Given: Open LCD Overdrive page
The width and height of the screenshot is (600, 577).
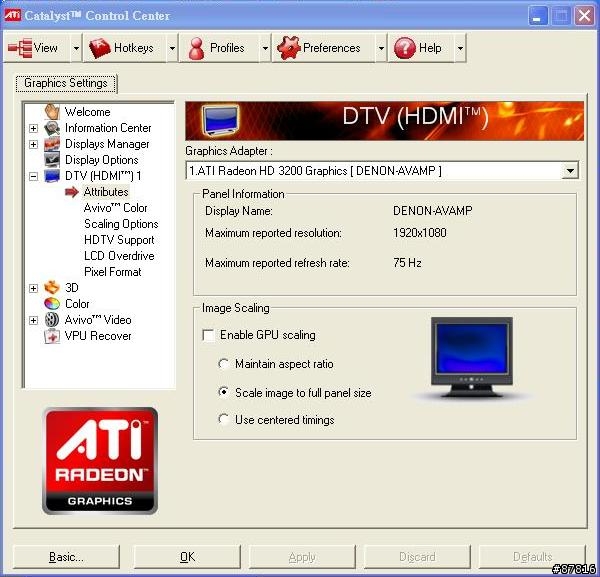Looking at the screenshot, I should click(119, 256).
